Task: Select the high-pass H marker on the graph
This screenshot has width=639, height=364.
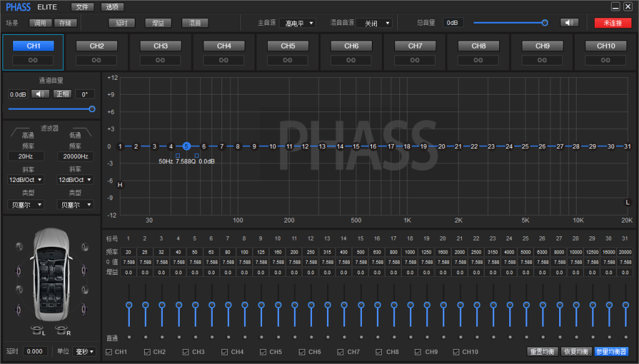Action: (x=120, y=185)
